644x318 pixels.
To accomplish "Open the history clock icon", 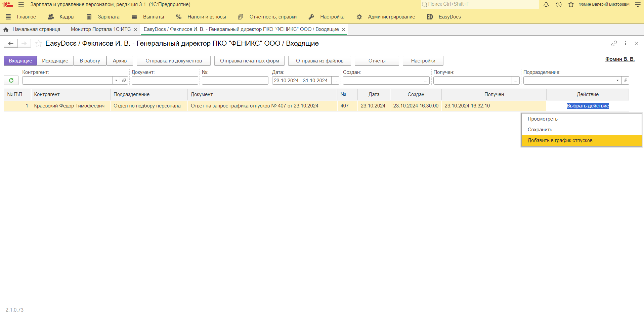I will click(559, 4).
